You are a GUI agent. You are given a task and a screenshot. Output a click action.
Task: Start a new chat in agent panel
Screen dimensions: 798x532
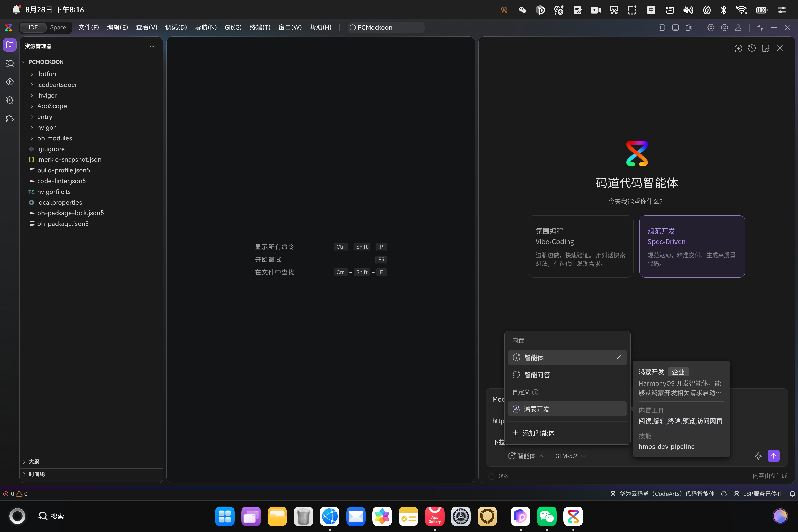[x=738, y=48]
